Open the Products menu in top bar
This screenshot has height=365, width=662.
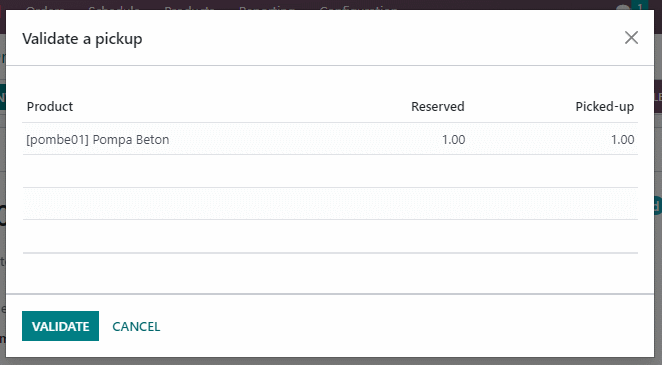pyautogui.click(x=189, y=7)
